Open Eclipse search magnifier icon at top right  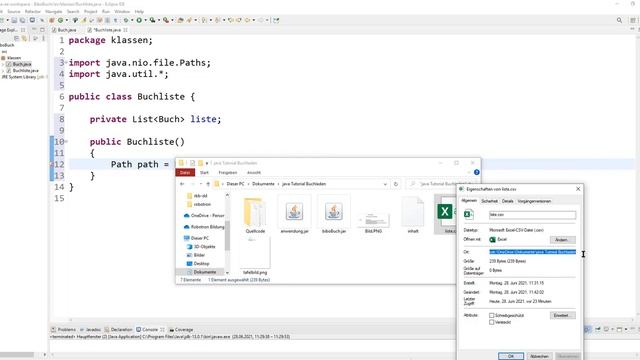tap(619, 20)
